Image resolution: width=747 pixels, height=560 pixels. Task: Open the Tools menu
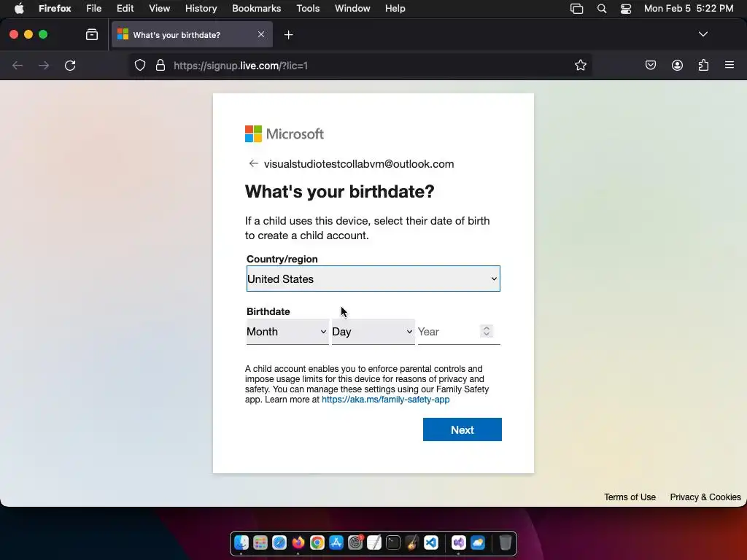[308, 9]
